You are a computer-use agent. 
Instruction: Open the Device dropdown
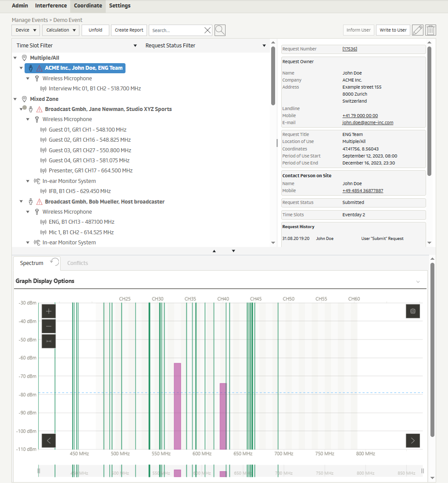(25, 30)
